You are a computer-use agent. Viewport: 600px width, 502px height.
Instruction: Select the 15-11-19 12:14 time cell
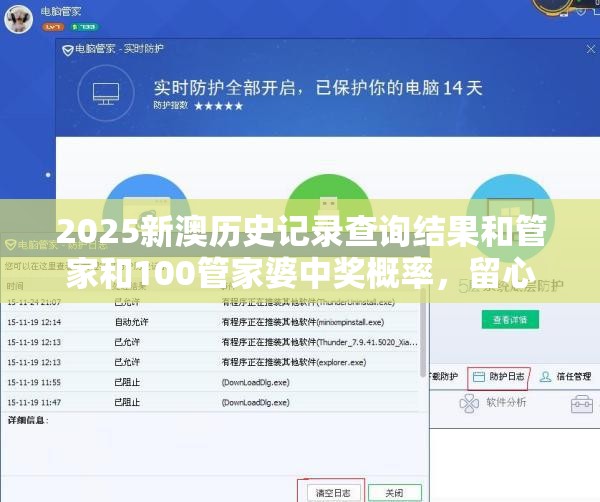[x=34, y=322]
